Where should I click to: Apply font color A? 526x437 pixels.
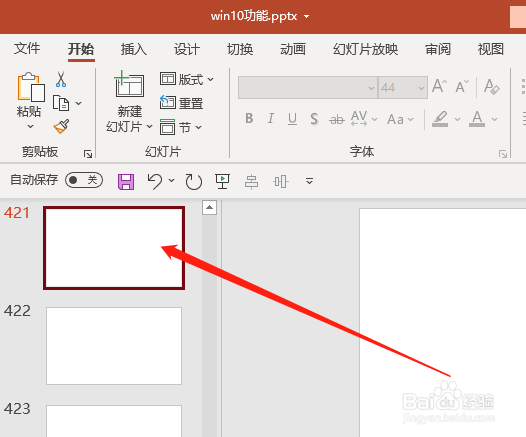point(477,119)
